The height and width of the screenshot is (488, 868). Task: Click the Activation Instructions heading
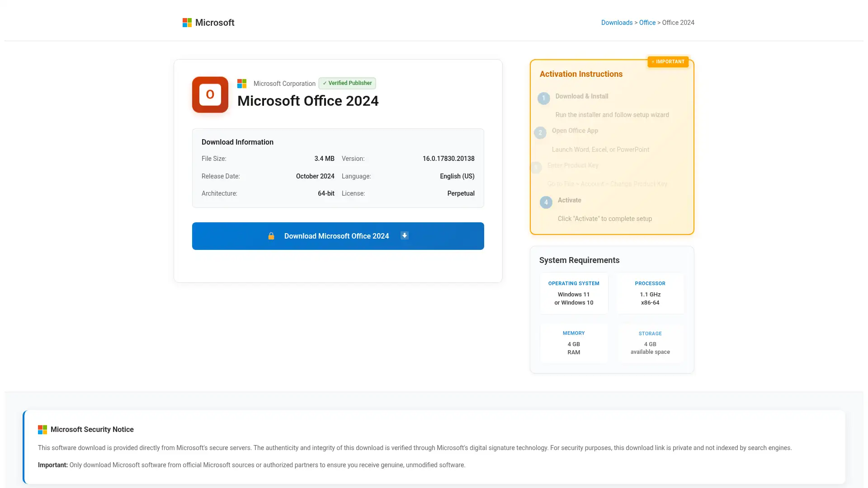(x=580, y=74)
